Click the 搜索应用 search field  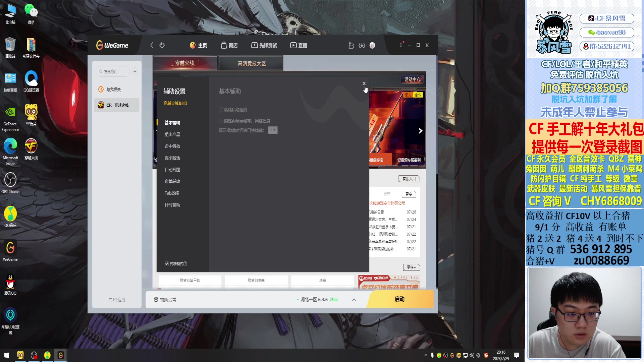coord(113,71)
